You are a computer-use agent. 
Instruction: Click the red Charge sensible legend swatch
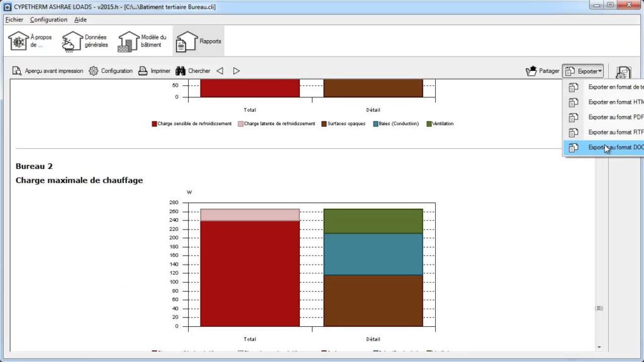click(x=154, y=124)
